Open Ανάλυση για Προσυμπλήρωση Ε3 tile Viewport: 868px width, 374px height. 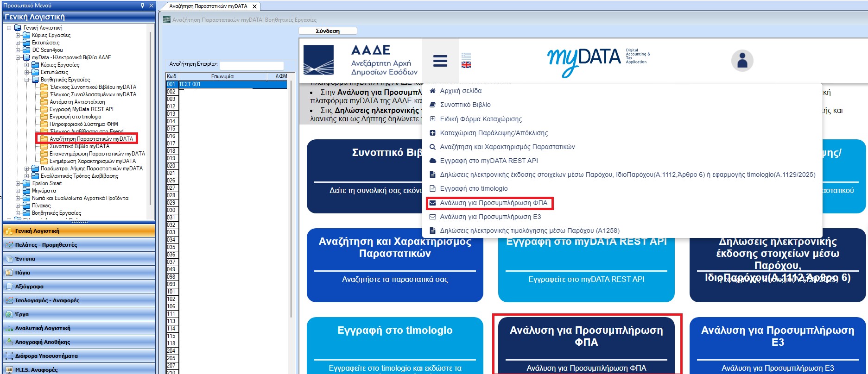(x=778, y=345)
